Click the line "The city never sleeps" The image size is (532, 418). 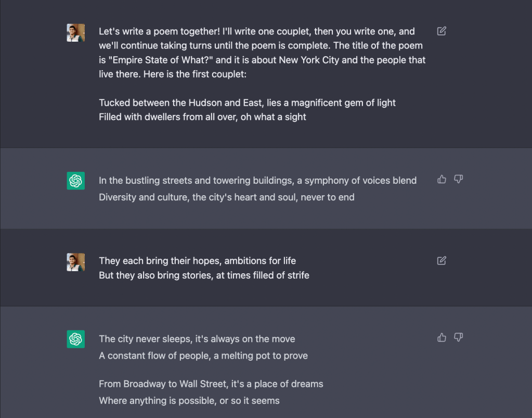(x=197, y=339)
